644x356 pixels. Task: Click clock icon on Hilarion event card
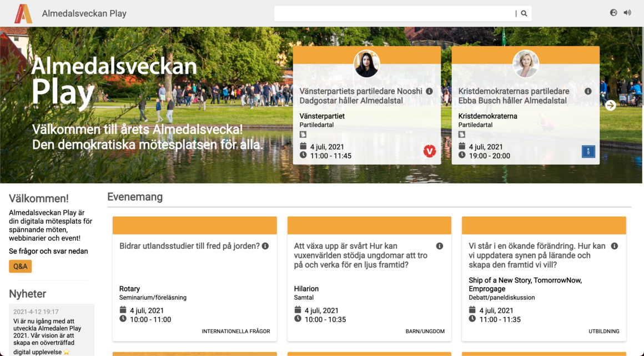[x=298, y=319]
